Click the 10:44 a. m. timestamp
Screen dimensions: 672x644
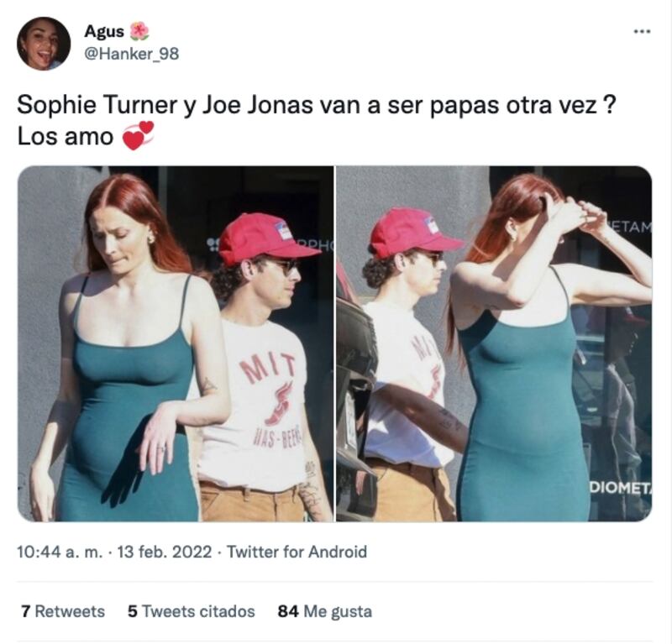tap(60, 552)
